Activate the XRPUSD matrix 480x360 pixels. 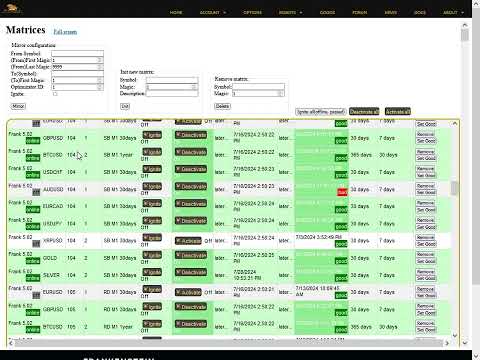[x=188, y=241]
